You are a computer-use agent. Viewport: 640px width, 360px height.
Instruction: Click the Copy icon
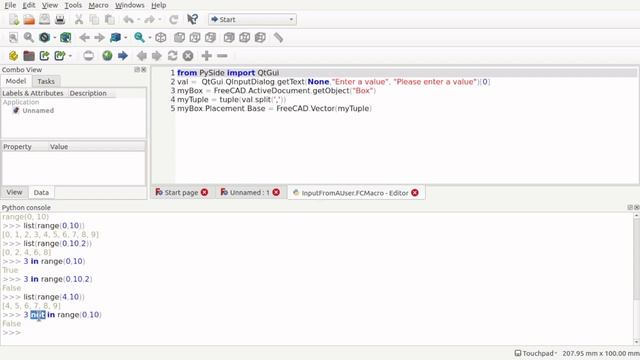pyautogui.click(x=94, y=20)
